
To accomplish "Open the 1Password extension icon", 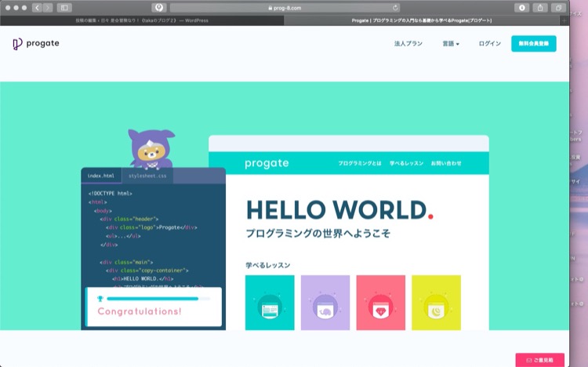I will click(159, 8).
